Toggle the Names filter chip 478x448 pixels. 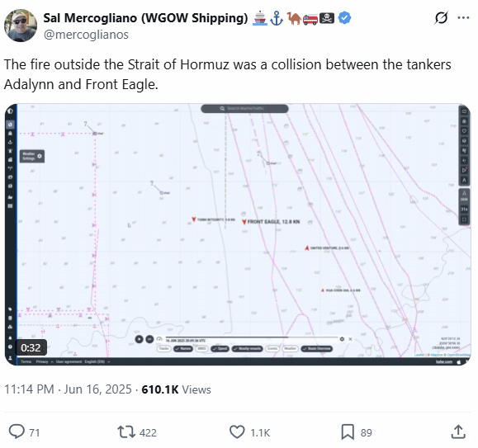tap(183, 349)
